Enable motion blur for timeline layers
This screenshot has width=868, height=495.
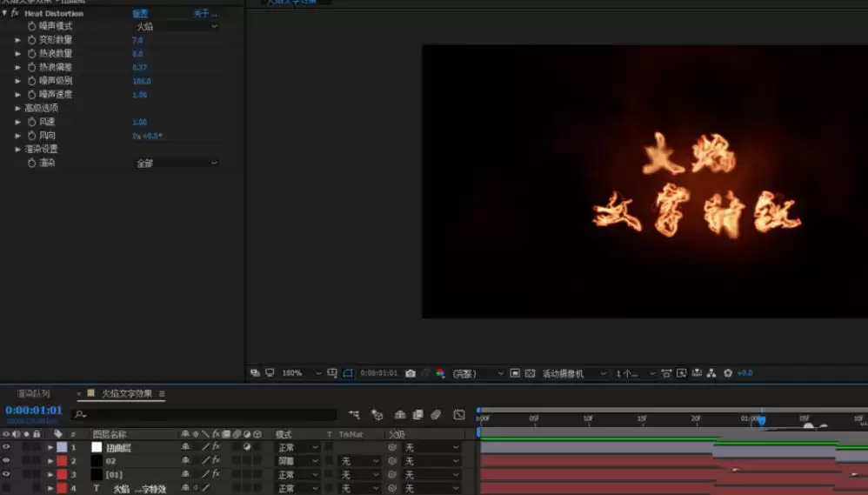[436, 414]
